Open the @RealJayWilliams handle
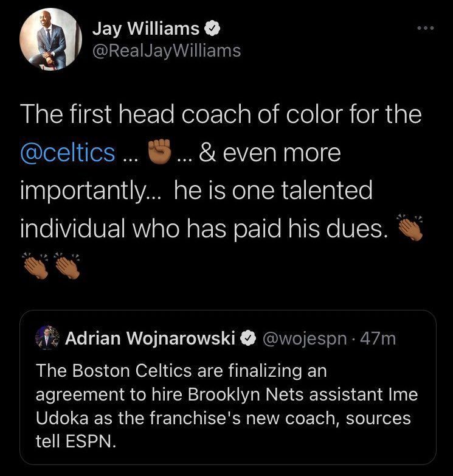The width and height of the screenshot is (453, 476). pos(166,51)
